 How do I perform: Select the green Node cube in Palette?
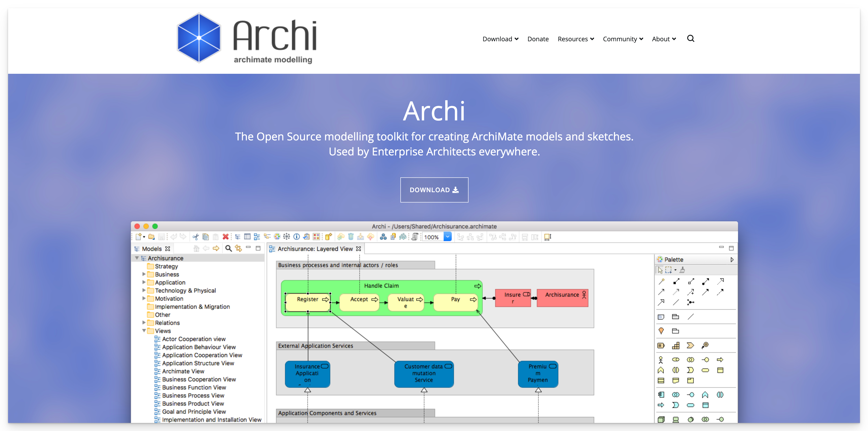661,420
